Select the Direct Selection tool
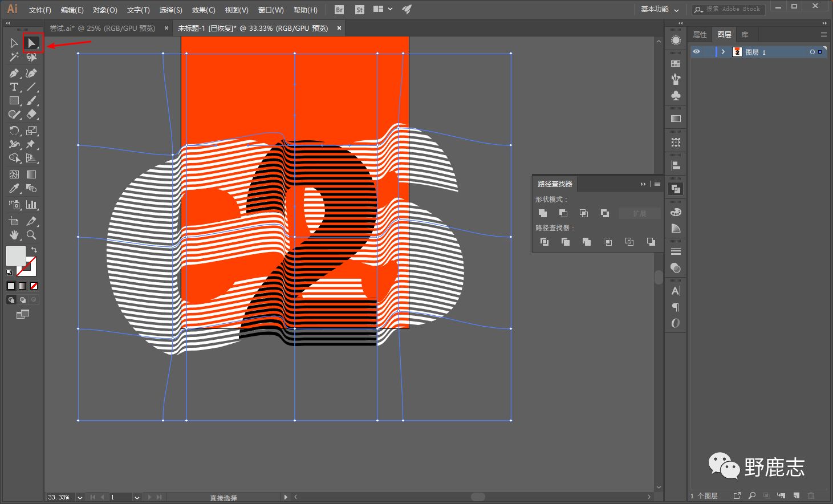The image size is (833, 504). tap(32, 43)
